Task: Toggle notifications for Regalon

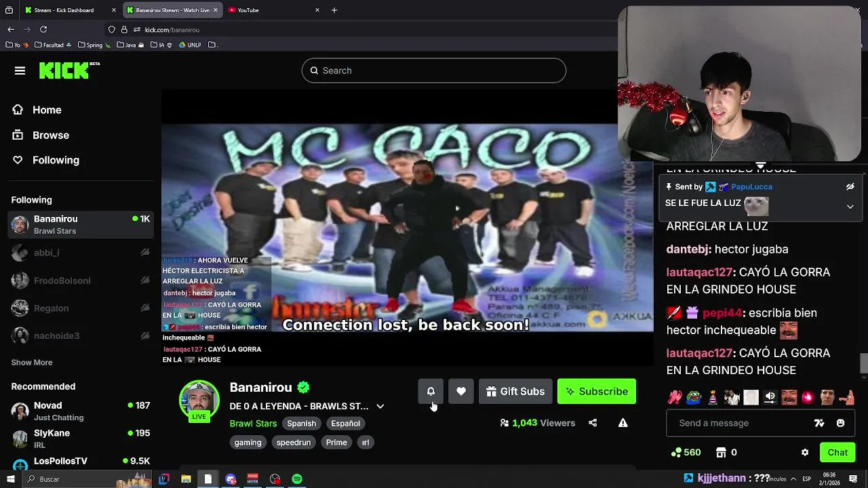Action: pyautogui.click(x=145, y=308)
